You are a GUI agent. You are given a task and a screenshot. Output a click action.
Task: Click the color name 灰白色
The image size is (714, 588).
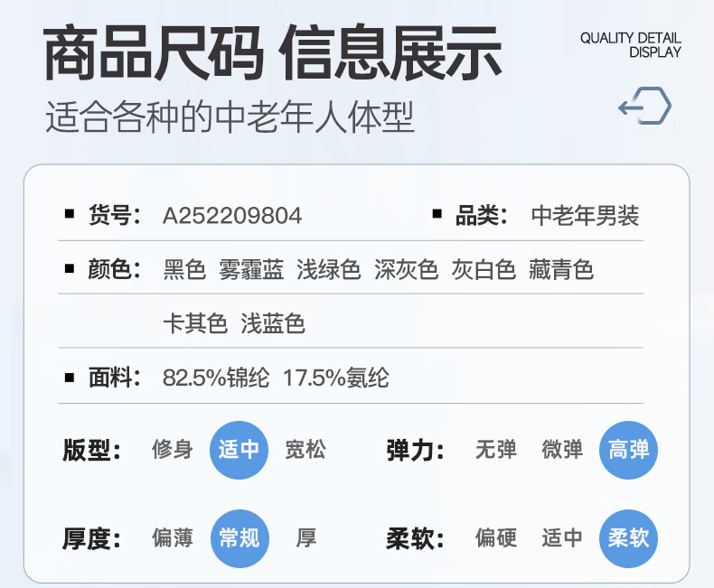click(x=484, y=269)
